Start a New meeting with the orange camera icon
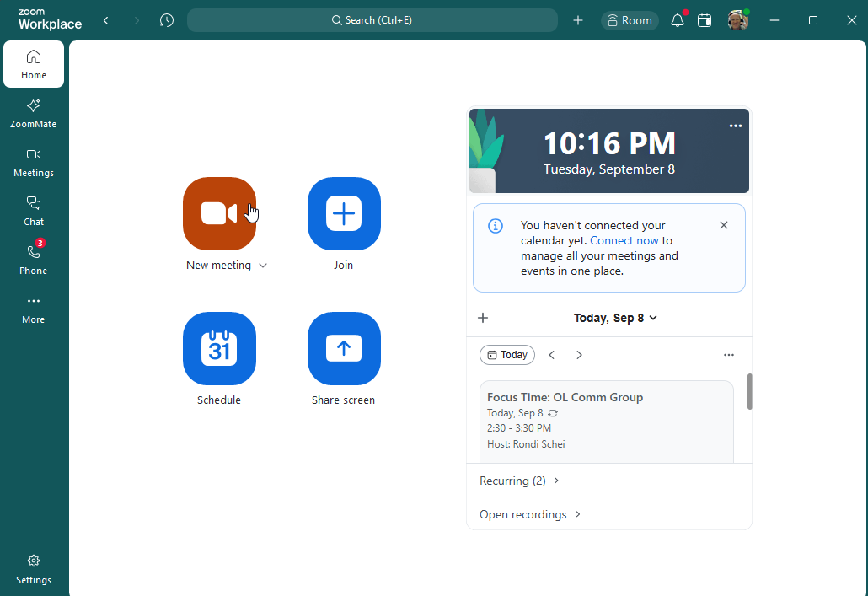 (x=219, y=213)
